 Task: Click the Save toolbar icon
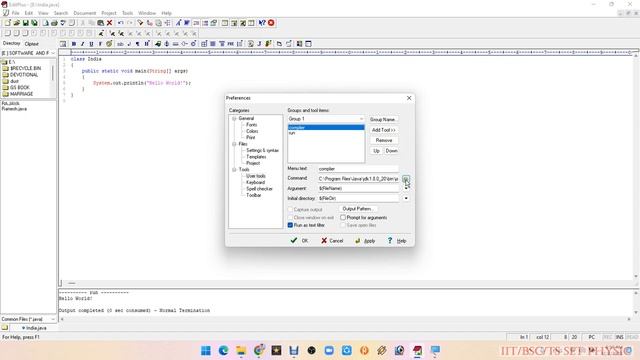25,23
